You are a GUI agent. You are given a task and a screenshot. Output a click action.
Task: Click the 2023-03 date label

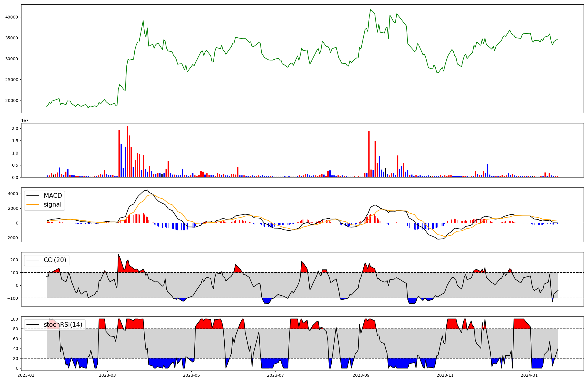point(107,375)
